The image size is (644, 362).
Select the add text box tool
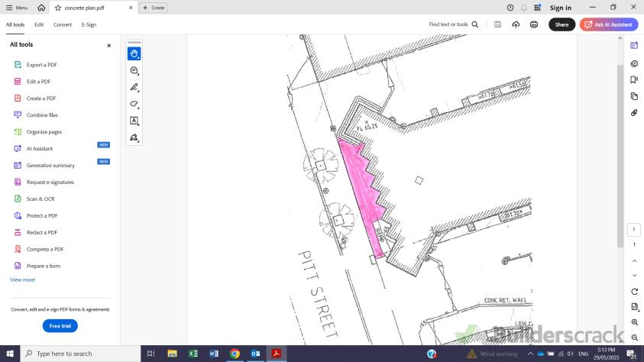(x=134, y=121)
